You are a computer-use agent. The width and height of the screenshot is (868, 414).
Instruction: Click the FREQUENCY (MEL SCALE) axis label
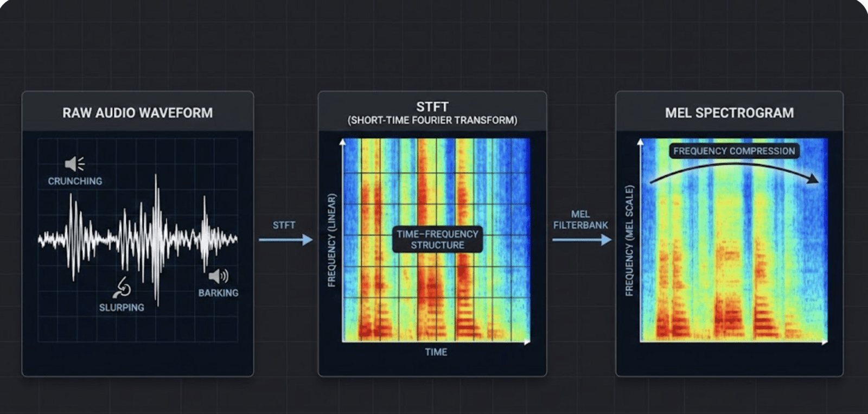click(629, 240)
